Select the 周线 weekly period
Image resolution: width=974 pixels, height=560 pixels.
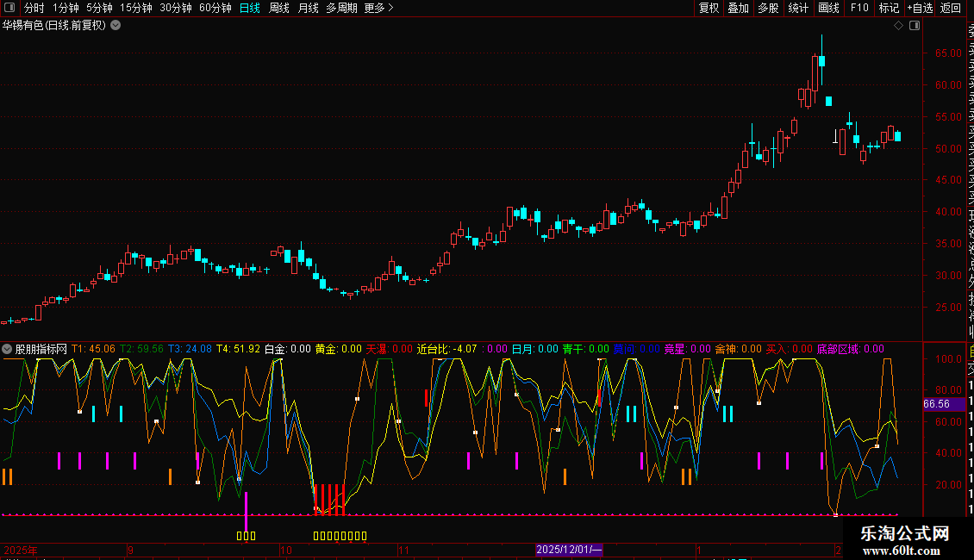pos(279,8)
